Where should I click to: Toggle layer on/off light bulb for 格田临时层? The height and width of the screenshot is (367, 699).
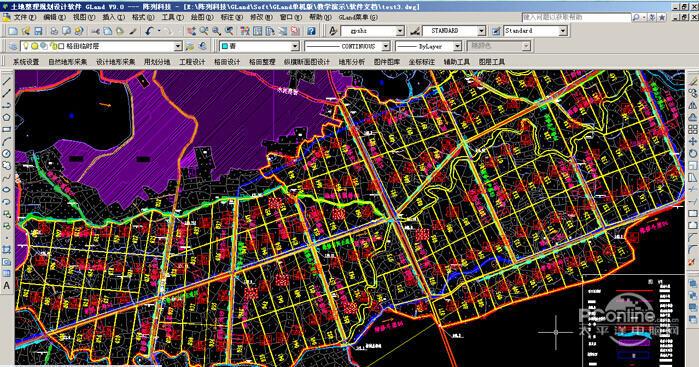(25, 46)
